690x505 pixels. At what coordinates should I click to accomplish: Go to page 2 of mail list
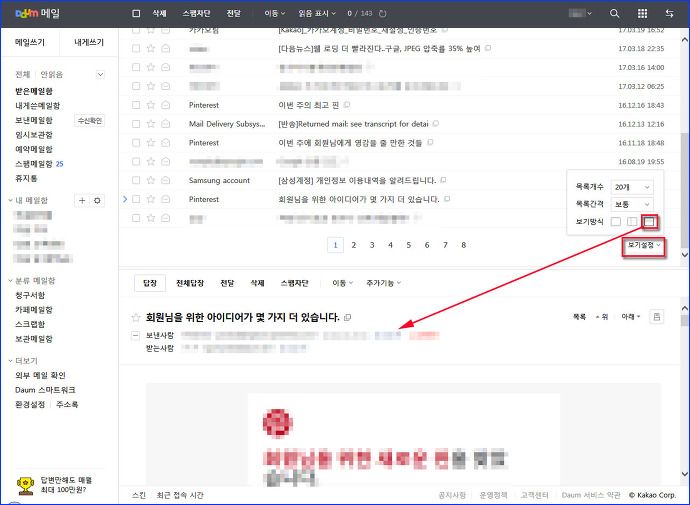pos(354,245)
